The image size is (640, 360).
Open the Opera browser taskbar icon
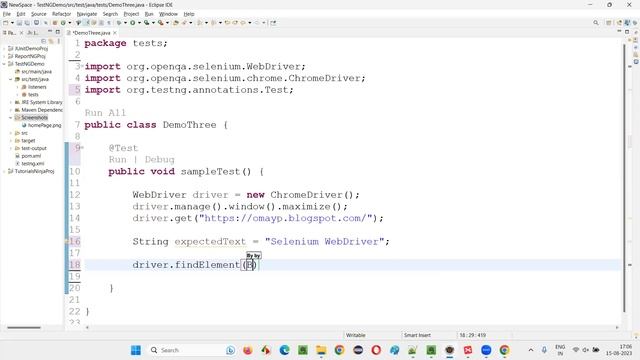(x=376, y=350)
